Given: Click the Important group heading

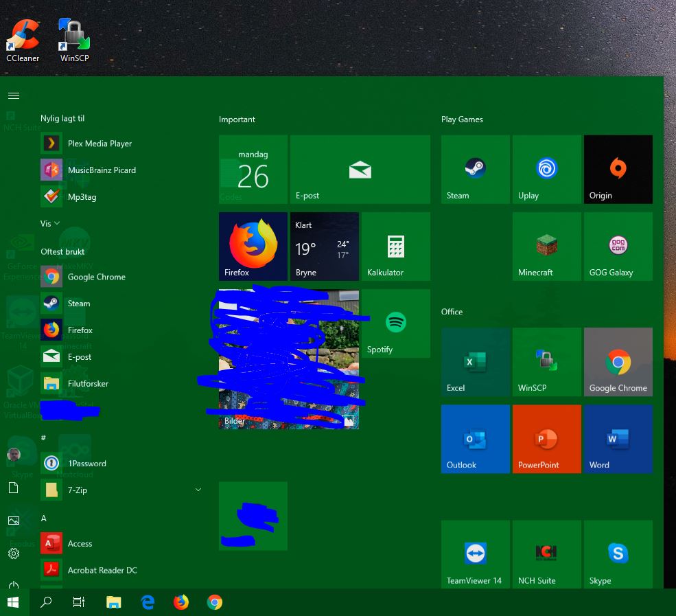Looking at the screenshot, I should point(237,119).
